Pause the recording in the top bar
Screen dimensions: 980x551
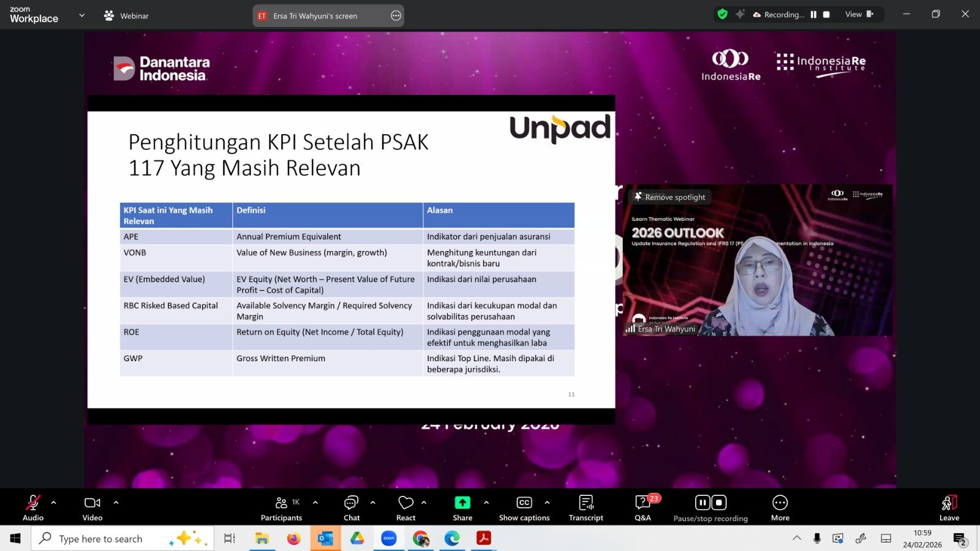pyautogui.click(x=813, y=15)
